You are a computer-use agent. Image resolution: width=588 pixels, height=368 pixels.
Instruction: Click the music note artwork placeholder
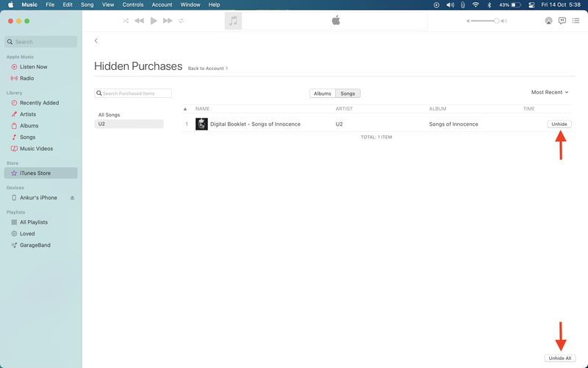click(x=233, y=21)
